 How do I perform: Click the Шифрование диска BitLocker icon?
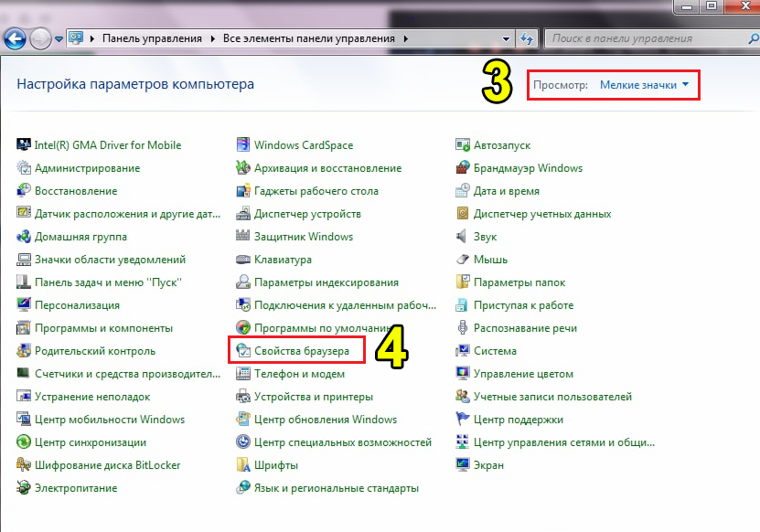[23, 465]
